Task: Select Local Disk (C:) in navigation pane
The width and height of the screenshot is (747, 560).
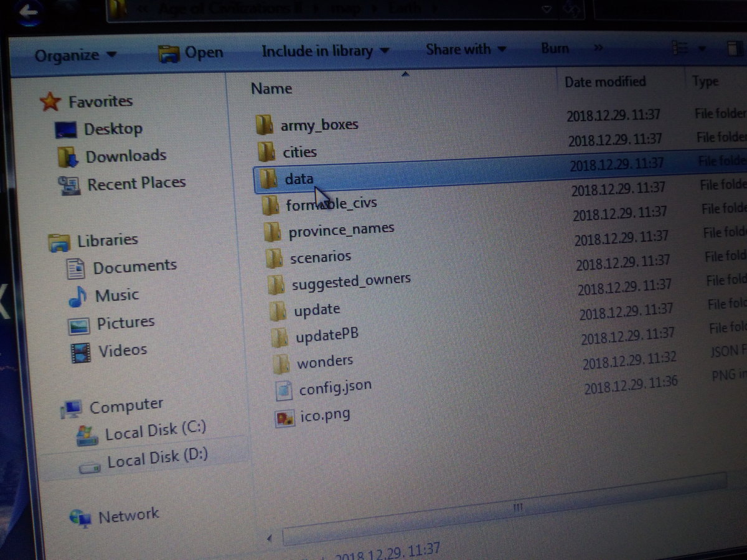Action: tap(156, 431)
